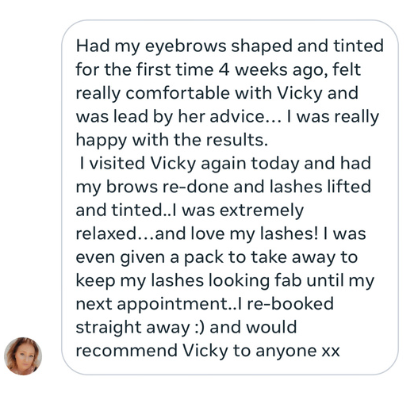Click the words "next appointment"
Image resolution: width=409 pixels, height=409 pixels.
(x=152, y=304)
